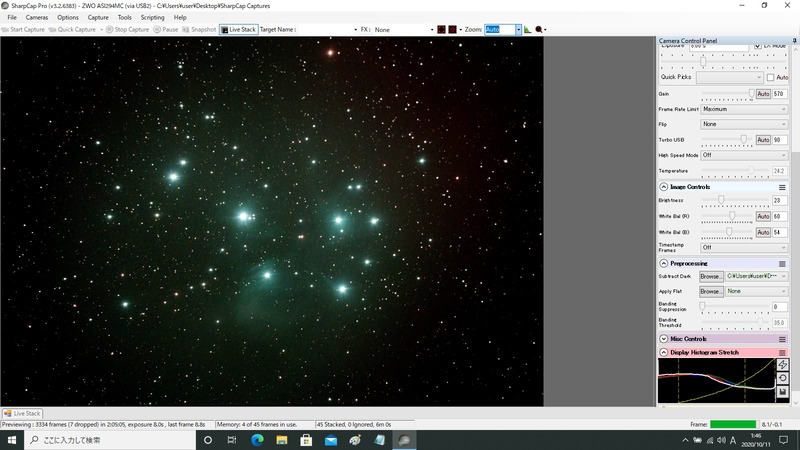Click the Start Capture toolbar button
This screenshot has width=800, height=450.
pos(23,30)
